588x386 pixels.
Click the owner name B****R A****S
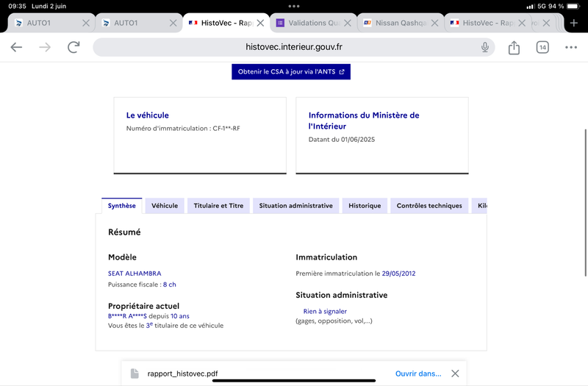[127, 316]
